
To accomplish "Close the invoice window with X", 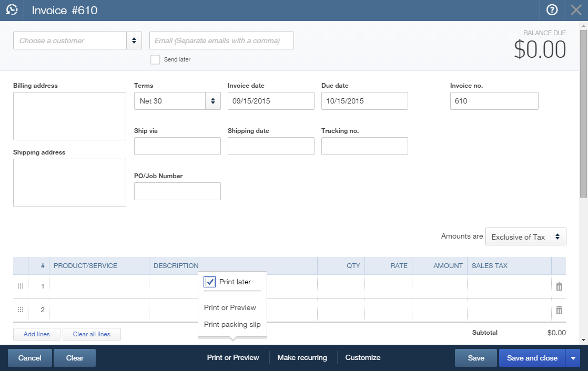I will pos(576,10).
